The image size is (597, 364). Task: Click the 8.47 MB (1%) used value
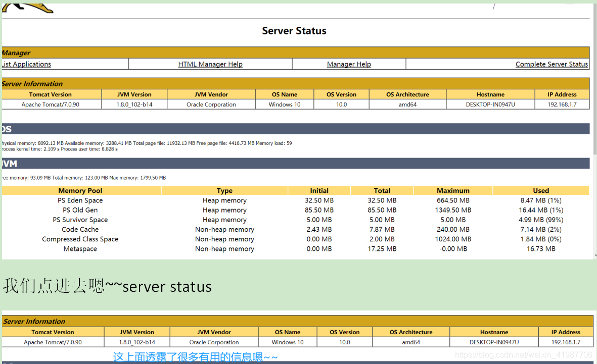click(x=541, y=200)
